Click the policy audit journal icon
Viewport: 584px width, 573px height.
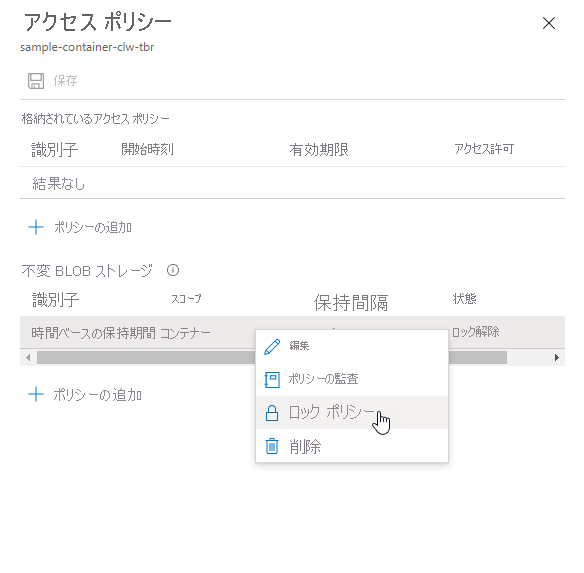pos(272,380)
